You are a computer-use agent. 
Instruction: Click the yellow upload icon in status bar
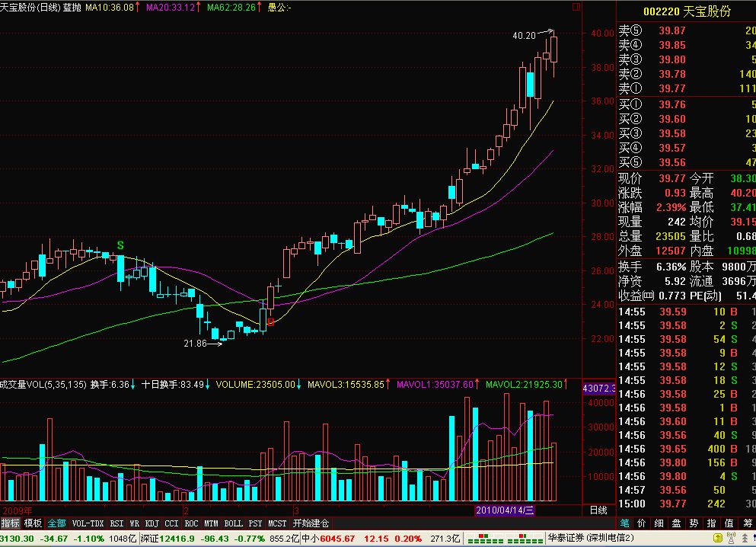point(718,538)
